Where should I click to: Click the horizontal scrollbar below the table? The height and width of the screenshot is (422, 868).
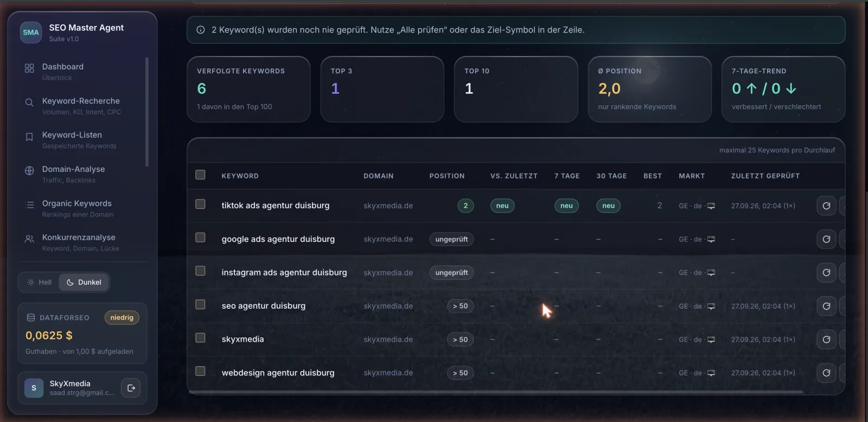tap(495, 392)
